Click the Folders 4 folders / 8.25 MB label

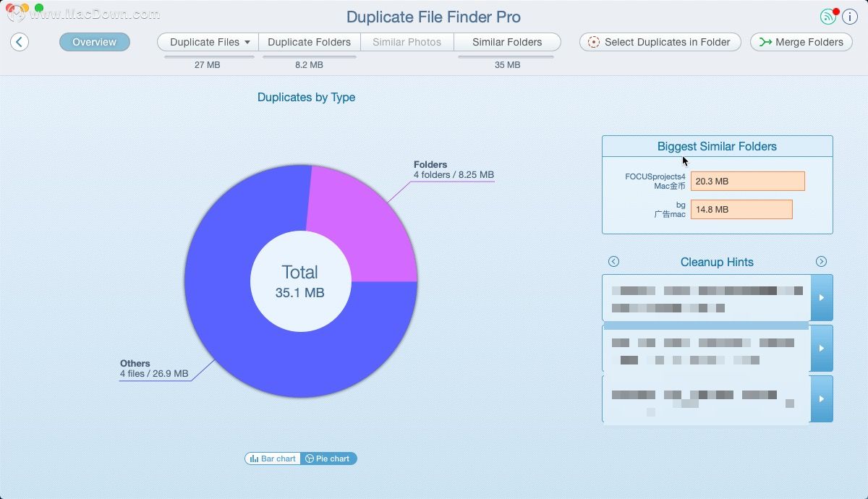(x=454, y=169)
